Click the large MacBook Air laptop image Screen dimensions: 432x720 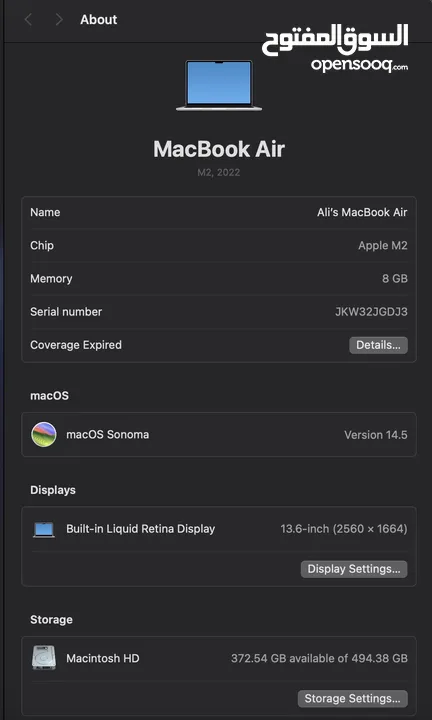pyautogui.click(x=219, y=85)
